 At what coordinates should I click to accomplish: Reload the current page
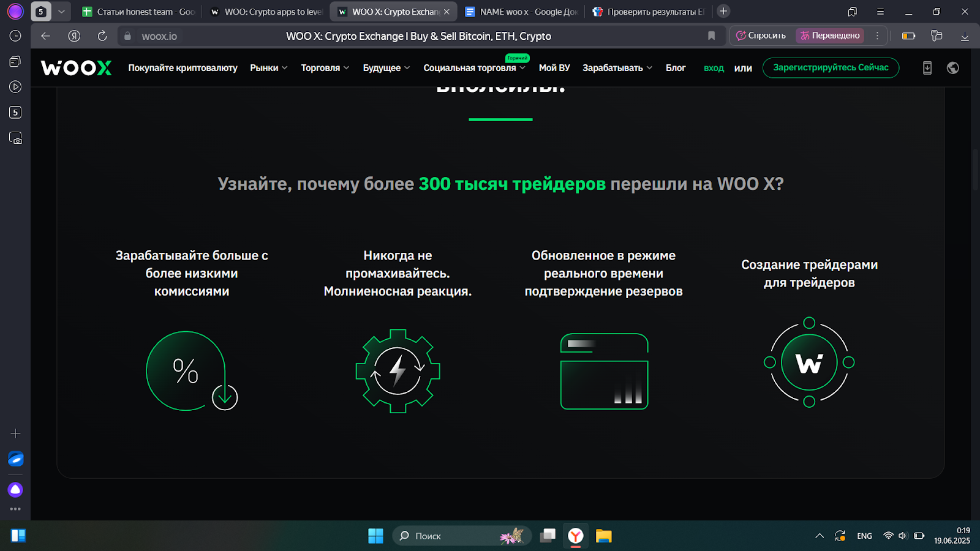click(x=102, y=36)
